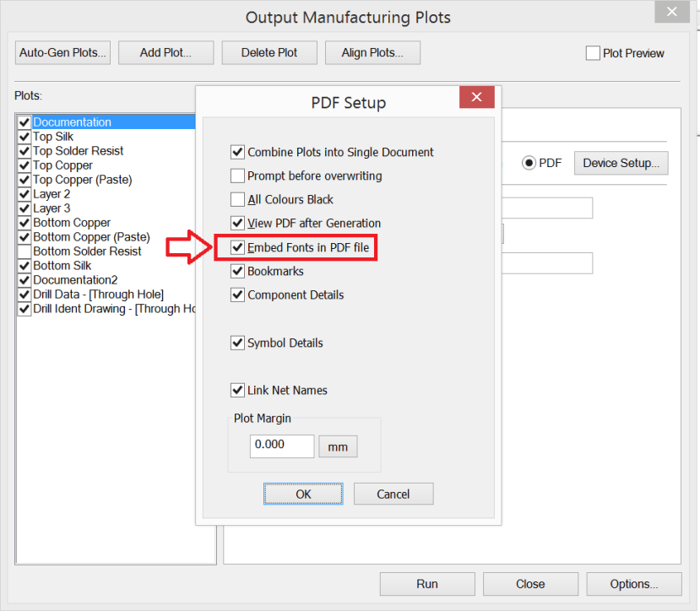
Task: Click the Close button at bottom
Action: click(530, 584)
